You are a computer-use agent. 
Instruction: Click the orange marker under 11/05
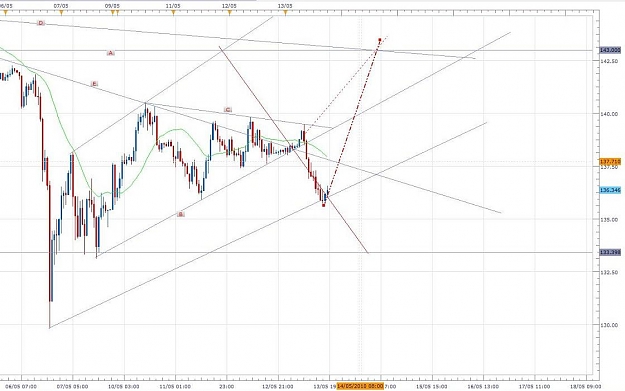[x=173, y=13]
